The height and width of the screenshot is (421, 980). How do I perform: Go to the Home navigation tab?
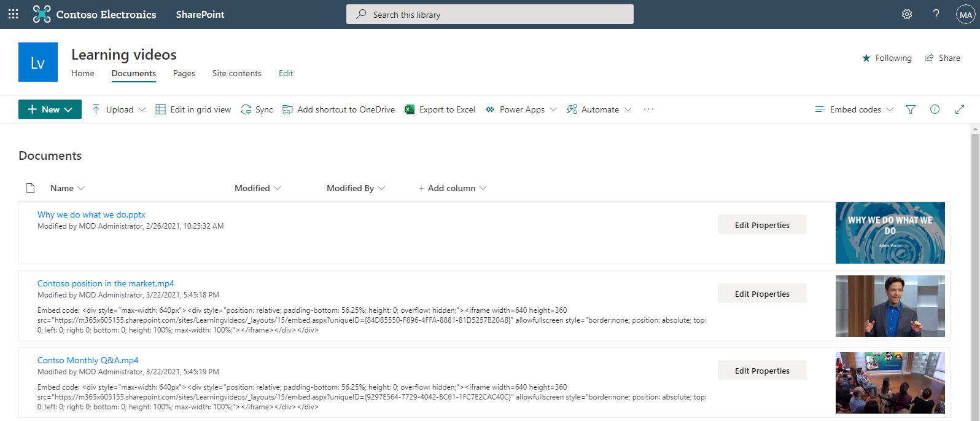pos(83,73)
